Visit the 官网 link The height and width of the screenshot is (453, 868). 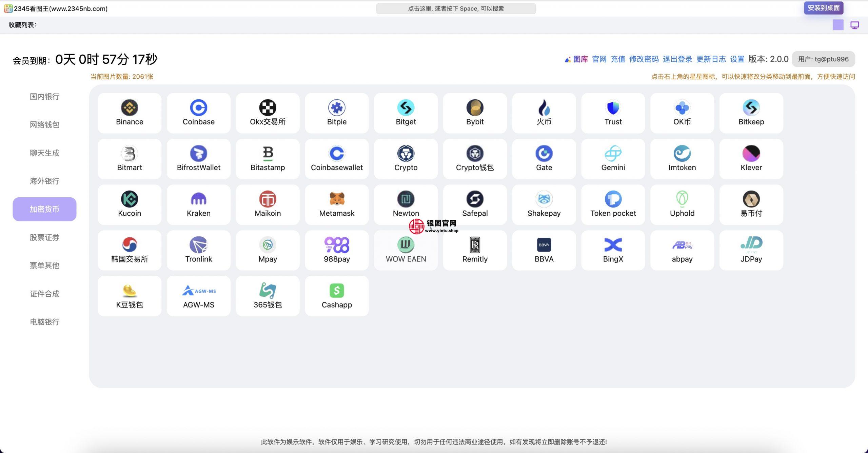click(x=599, y=59)
